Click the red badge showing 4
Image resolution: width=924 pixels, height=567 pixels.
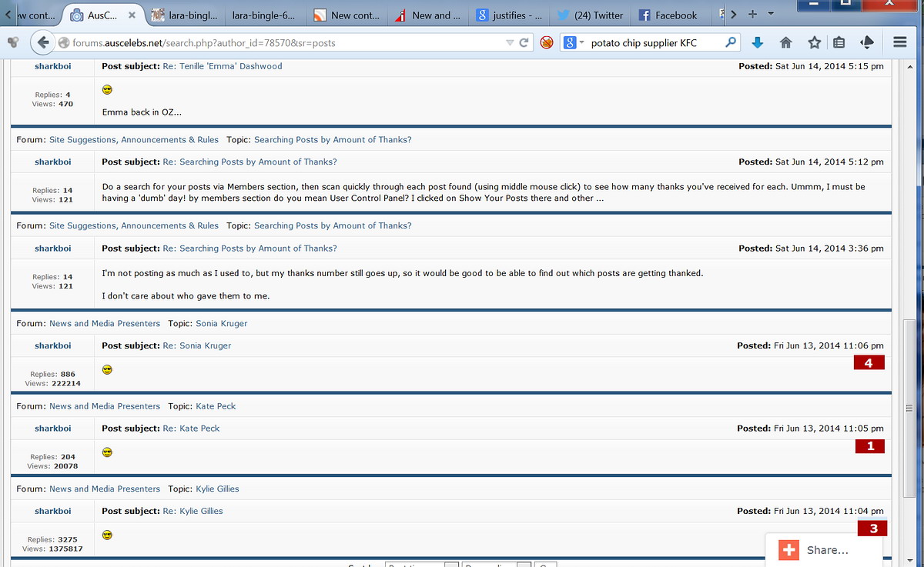point(869,362)
